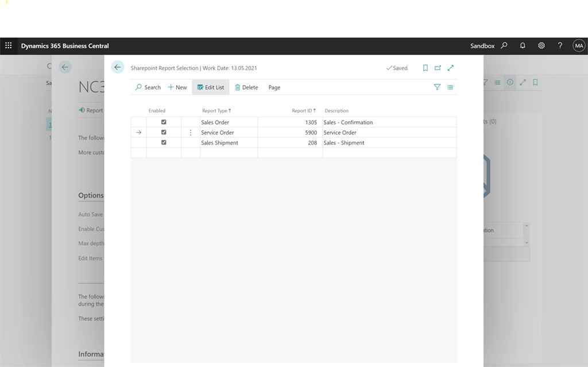The width and height of the screenshot is (588, 367).
Task: Click the Enabled column header
Action: tap(157, 111)
